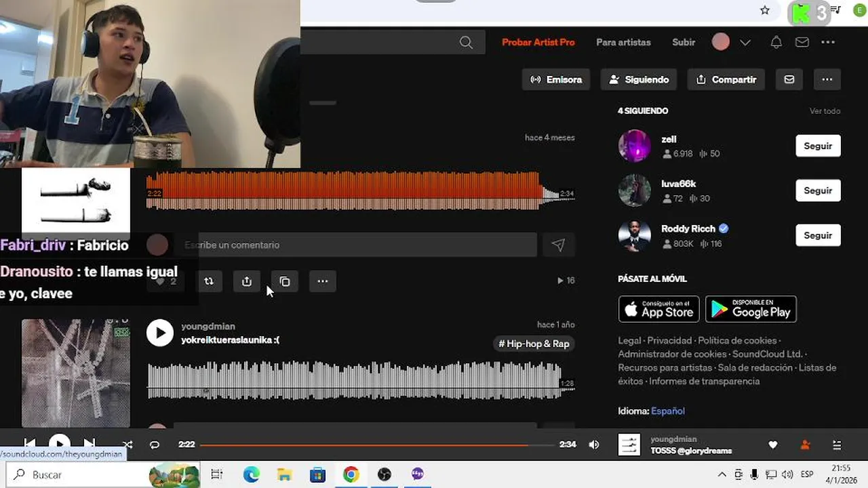The width and height of the screenshot is (868, 488).
Task: Click the Escribe un comentario field
Action: pyautogui.click(x=355, y=245)
